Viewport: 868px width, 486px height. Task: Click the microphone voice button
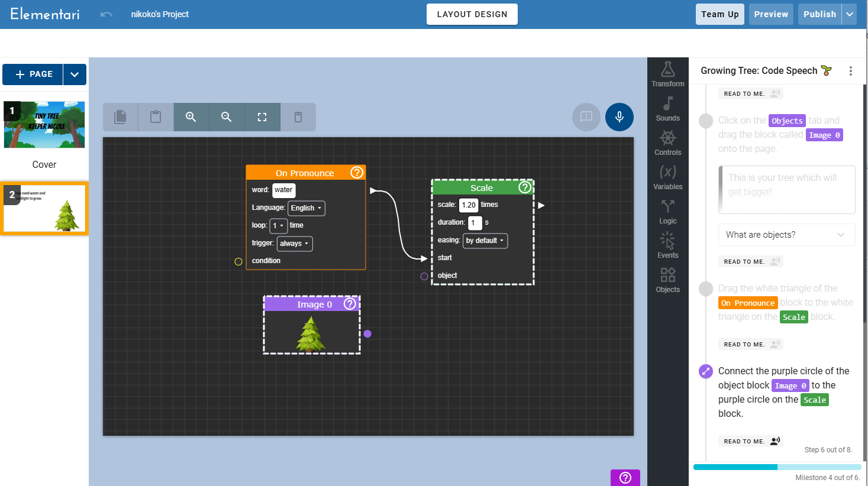click(619, 116)
